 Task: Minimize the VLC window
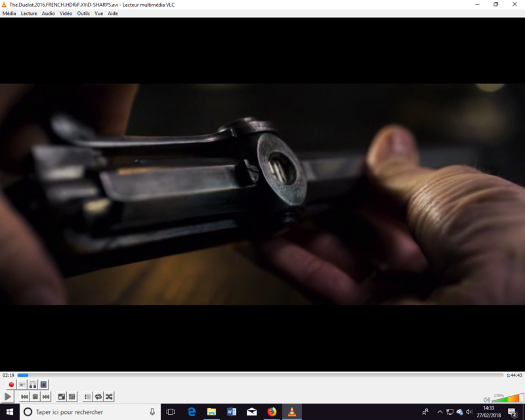point(478,5)
